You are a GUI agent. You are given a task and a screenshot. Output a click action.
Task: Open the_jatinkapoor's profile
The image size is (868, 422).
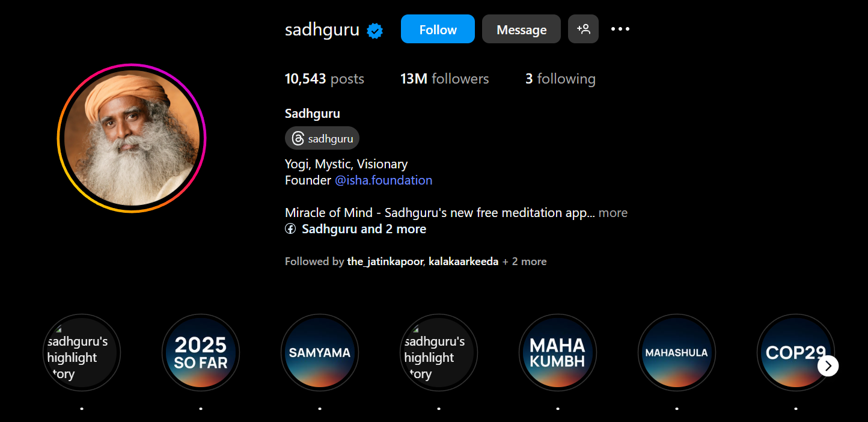pyautogui.click(x=385, y=261)
